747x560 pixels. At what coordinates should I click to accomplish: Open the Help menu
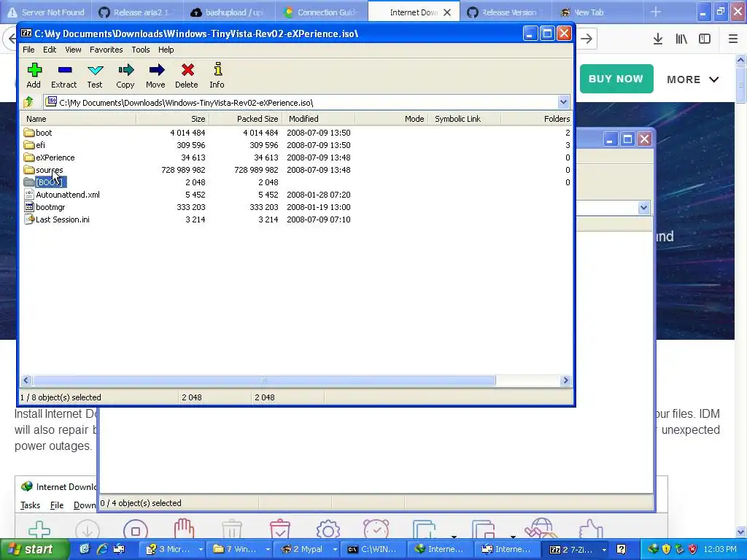point(166,50)
